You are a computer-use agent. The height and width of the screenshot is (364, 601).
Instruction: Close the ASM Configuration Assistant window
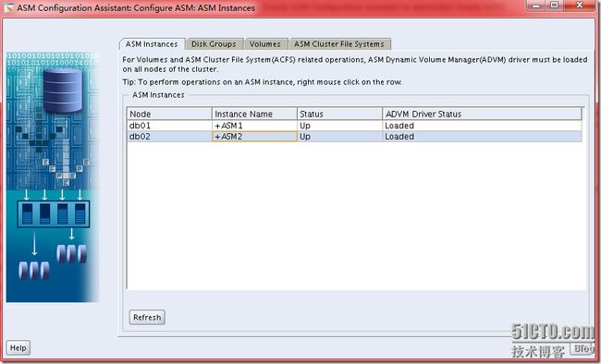(580, 6)
